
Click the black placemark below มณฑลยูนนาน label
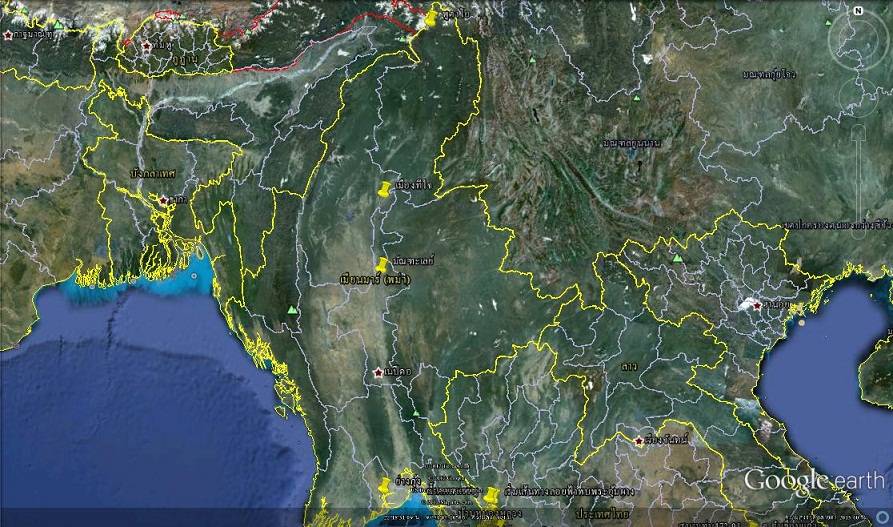[x=640, y=166]
